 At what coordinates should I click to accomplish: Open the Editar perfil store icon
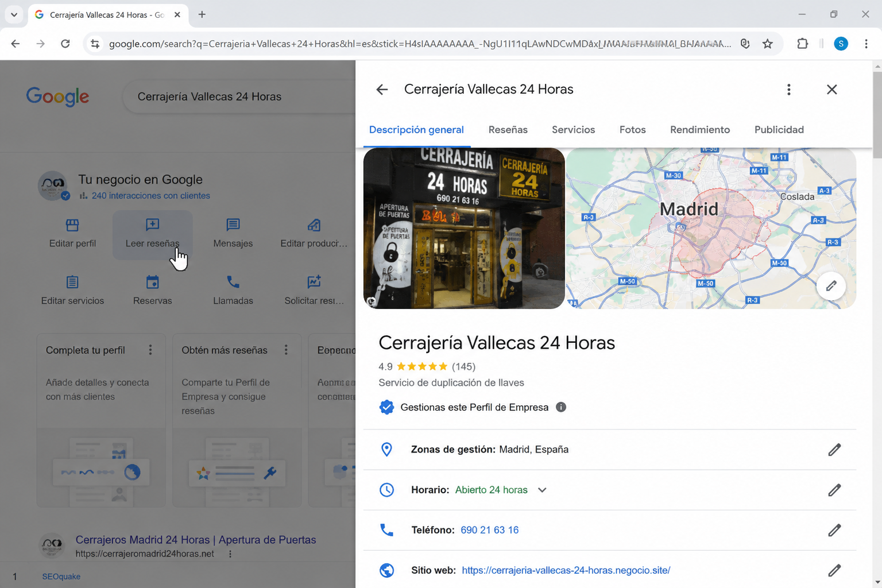(72, 225)
